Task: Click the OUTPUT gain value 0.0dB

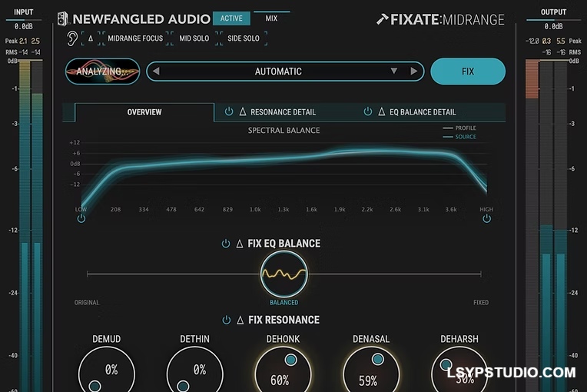Action: [553, 27]
